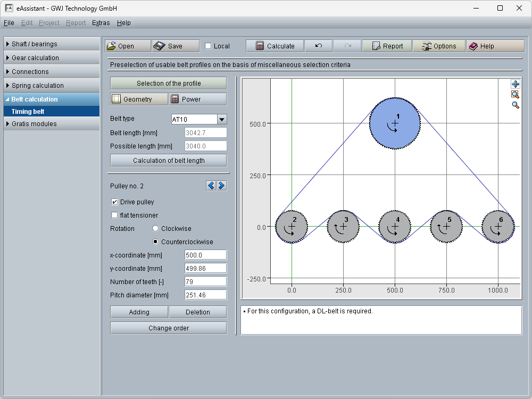Image resolution: width=532 pixels, height=399 pixels.
Task: Go to next pulley with right arrow
Action: click(x=221, y=186)
